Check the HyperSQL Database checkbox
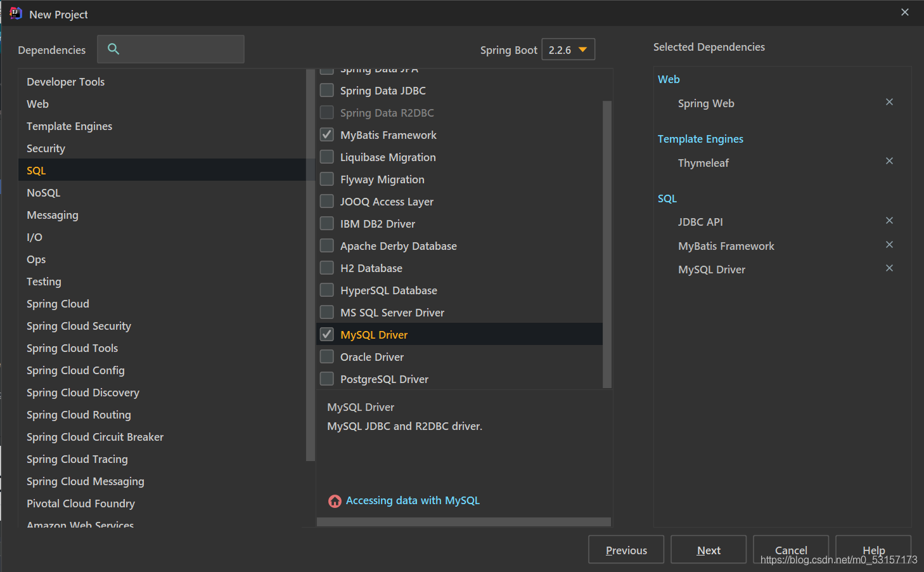The image size is (924, 572). [327, 290]
